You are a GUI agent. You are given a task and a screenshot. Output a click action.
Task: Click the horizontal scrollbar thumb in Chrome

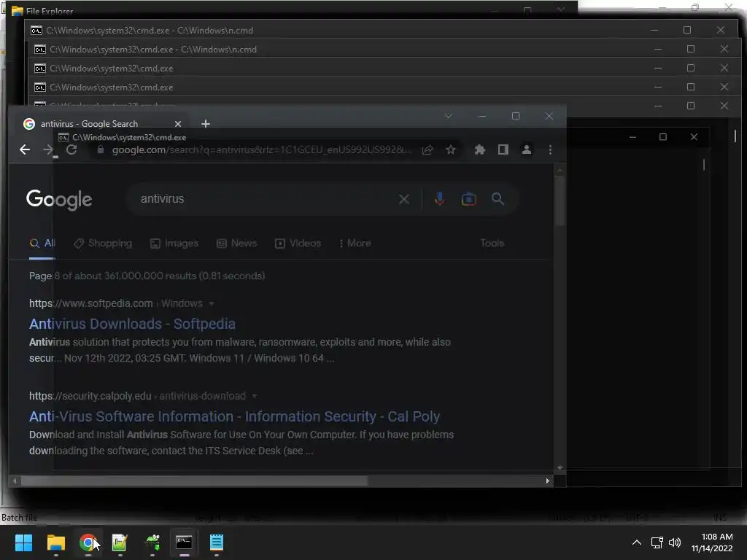(x=194, y=481)
